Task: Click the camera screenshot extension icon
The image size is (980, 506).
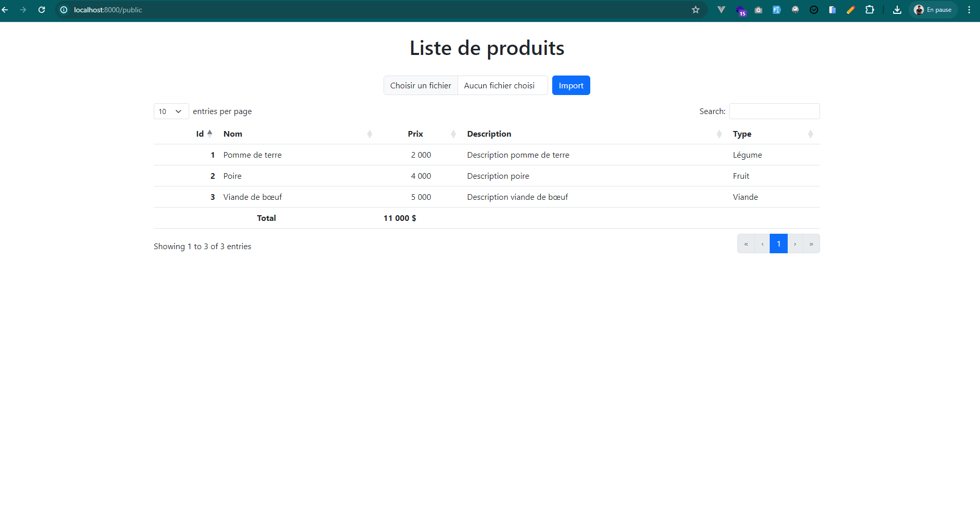Action: pos(758,10)
